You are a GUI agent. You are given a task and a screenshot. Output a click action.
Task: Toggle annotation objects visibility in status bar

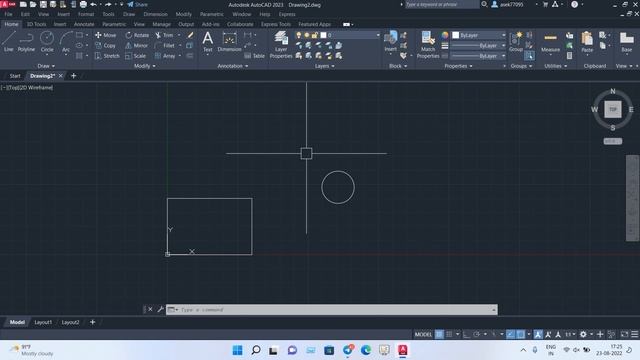538,334
